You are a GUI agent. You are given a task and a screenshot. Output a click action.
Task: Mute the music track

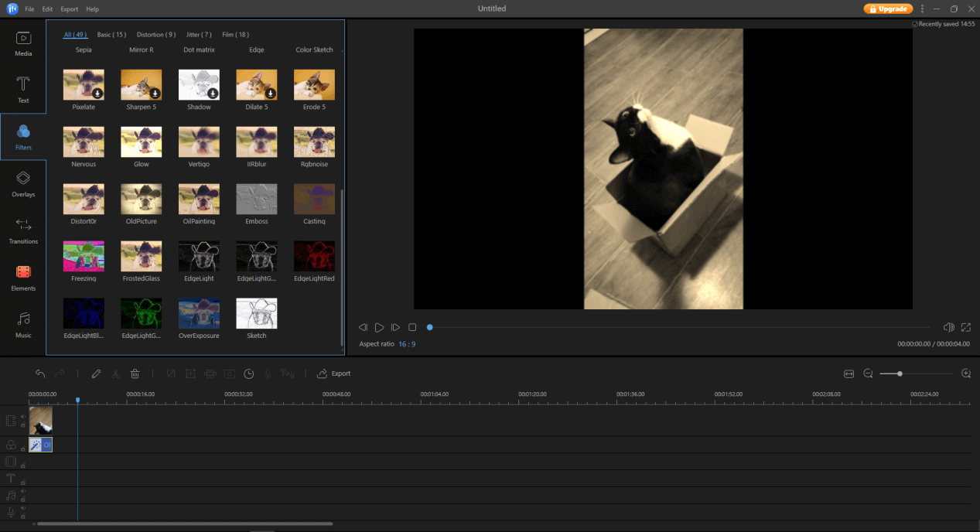[22, 491]
